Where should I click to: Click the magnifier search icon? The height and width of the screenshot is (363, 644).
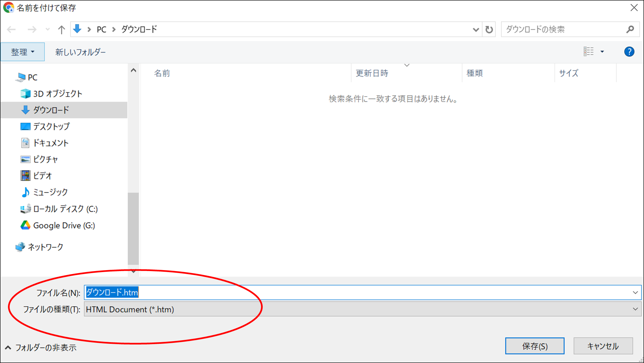(630, 29)
